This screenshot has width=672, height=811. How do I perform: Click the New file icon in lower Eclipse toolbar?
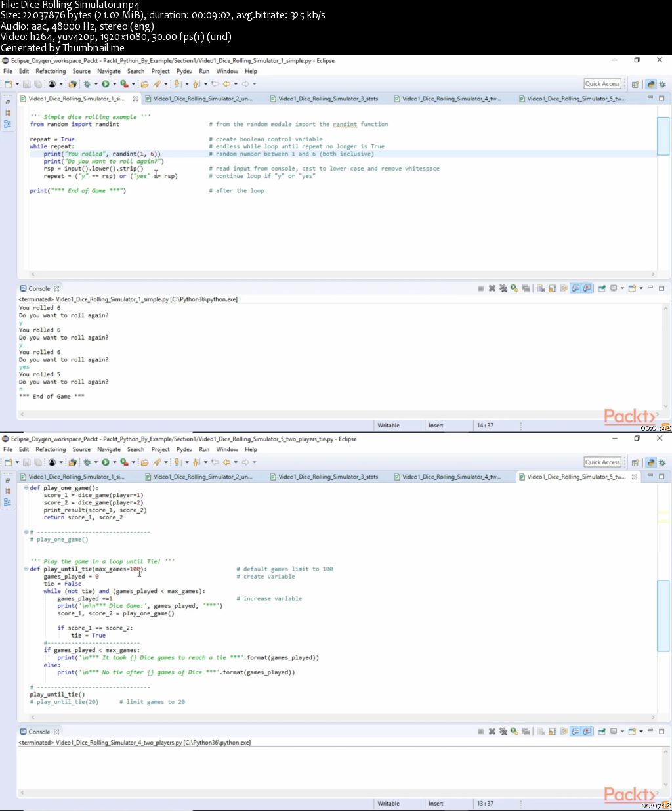[x=9, y=462]
